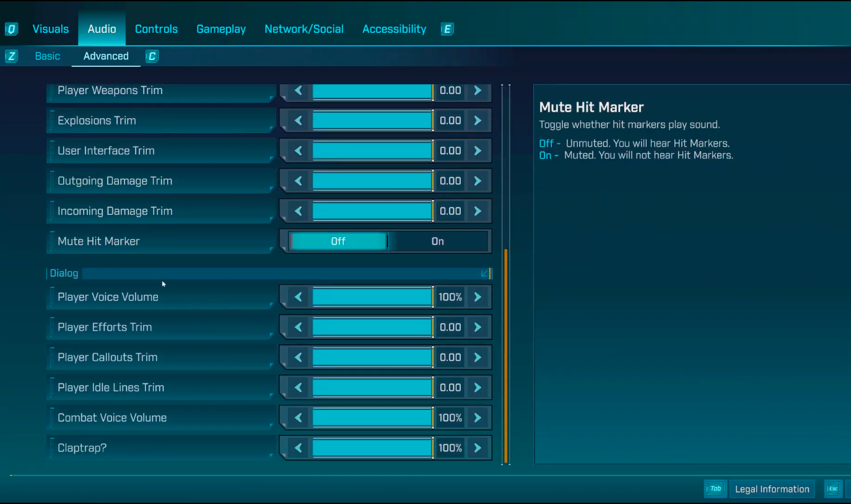
Task: Increase Player Weapons Trim with right arrow
Action: pos(478,90)
